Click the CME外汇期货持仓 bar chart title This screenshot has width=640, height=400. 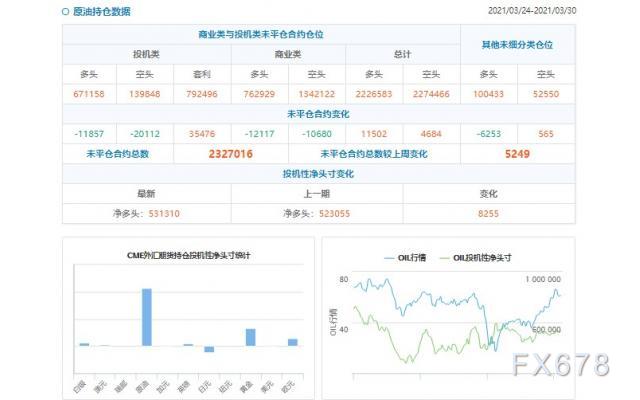click(189, 256)
